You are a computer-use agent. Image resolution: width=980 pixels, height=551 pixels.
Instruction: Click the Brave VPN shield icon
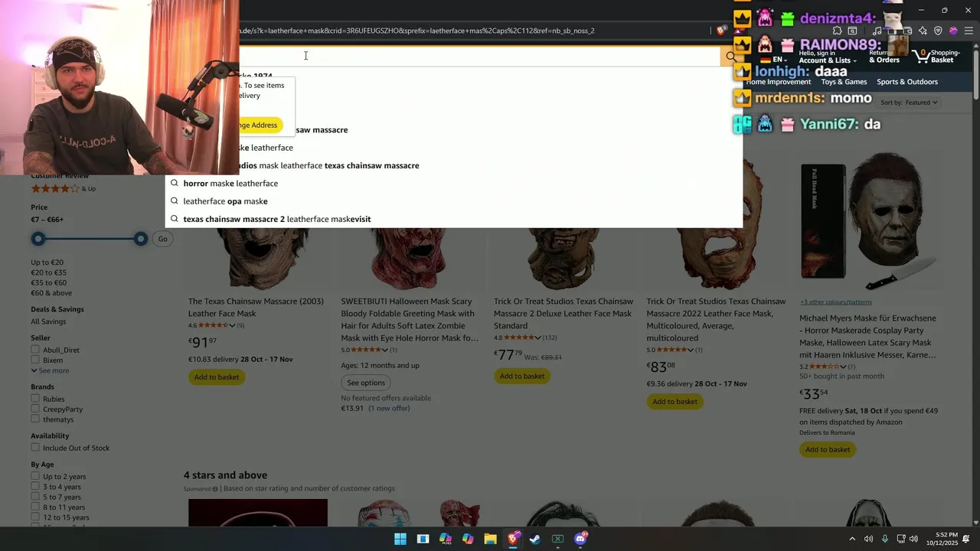[938, 31]
